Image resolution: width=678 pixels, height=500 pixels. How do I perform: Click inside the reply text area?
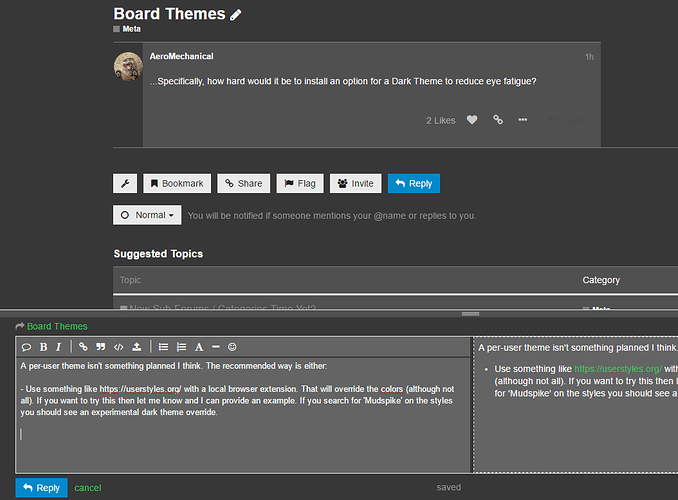coord(243,414)
